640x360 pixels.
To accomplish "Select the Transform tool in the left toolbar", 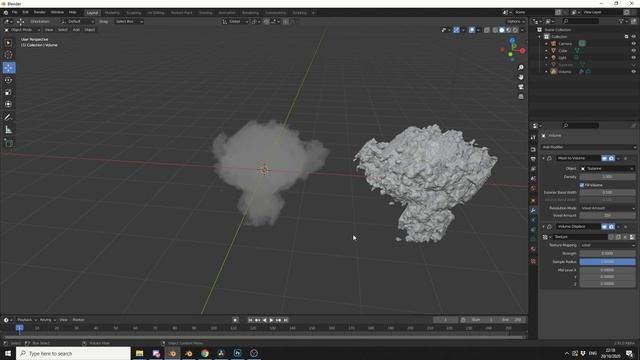I will pyautogui.click(x=8, y=104).
